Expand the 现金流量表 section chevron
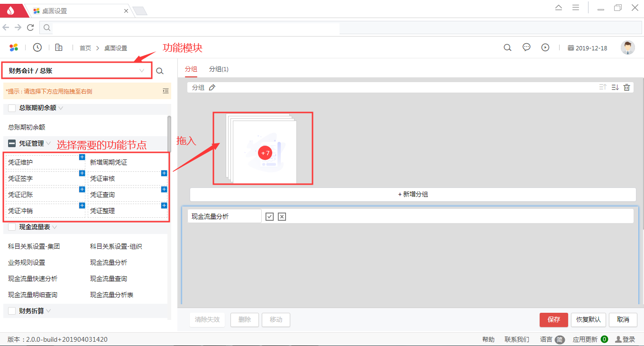 pos(55,227)
